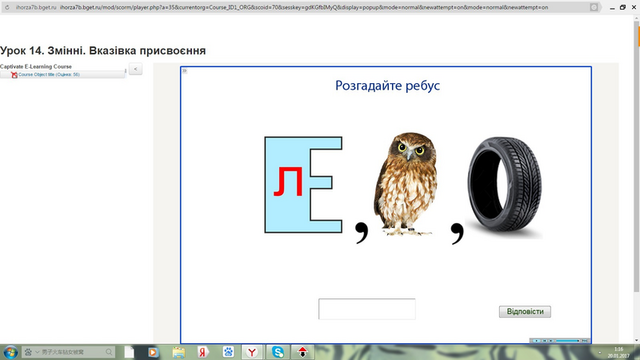Open the Skype taskbar icon
The width and height of the screenshot is (640, 360).
click(x=278, y=352)
